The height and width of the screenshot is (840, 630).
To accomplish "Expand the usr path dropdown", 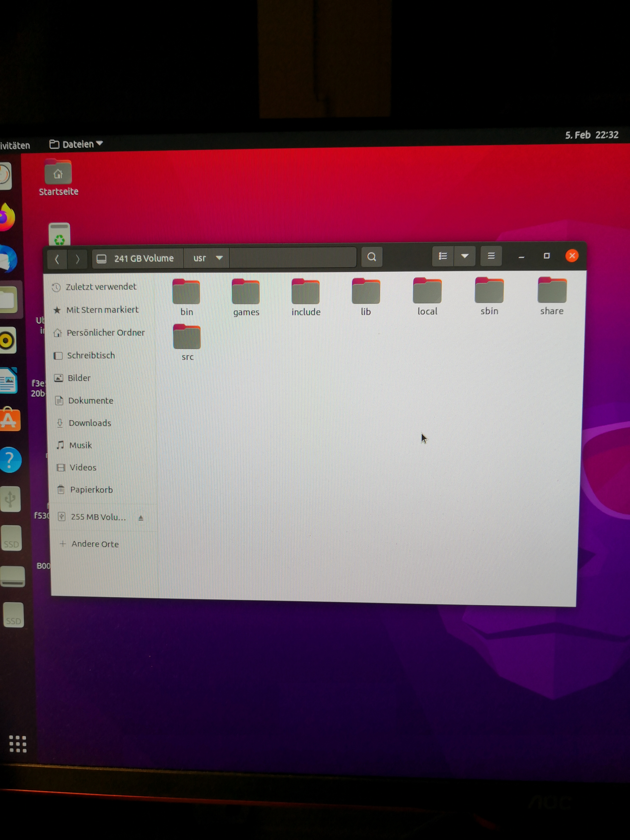I will point(219,258).
